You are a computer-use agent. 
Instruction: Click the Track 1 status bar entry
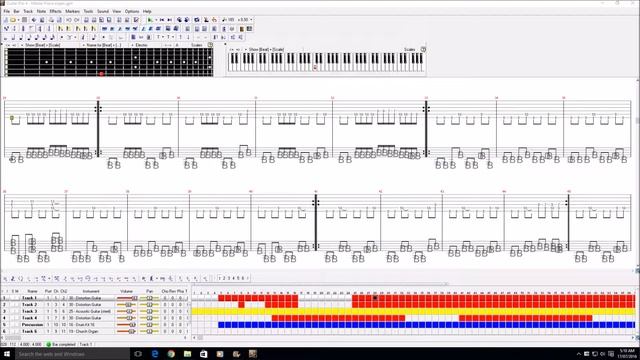tap(85, 344)
